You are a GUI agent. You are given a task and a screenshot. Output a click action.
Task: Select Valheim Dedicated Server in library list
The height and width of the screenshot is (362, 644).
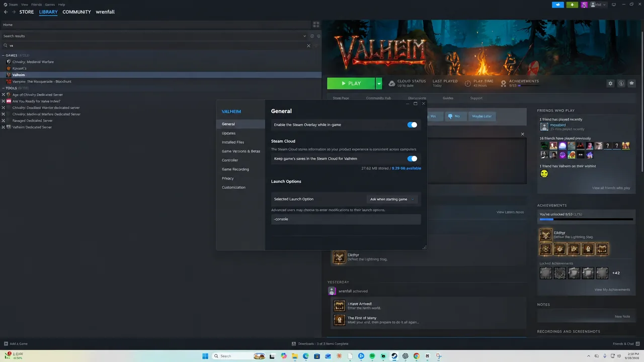[32, 127]
